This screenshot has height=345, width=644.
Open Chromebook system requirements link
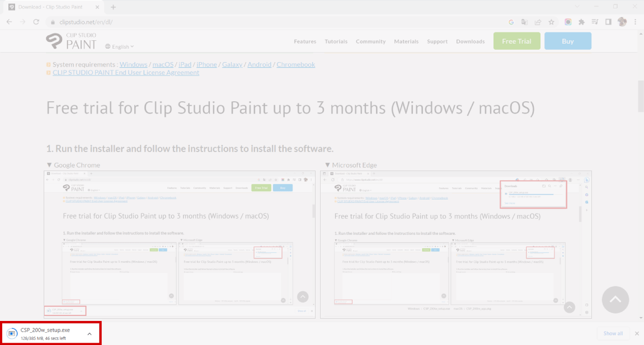pyautogui.click(x=296, y=64)
